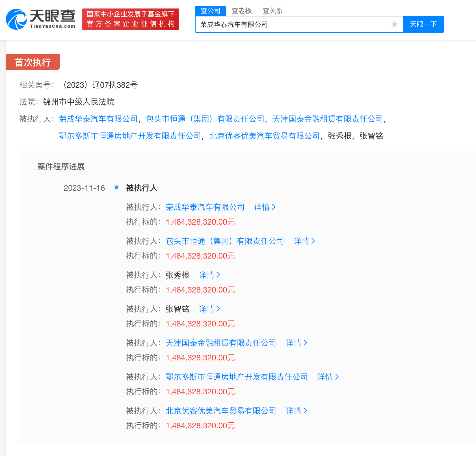Clear the search box using the × icon
The image size is (476, 456).
tap(395, 24)
